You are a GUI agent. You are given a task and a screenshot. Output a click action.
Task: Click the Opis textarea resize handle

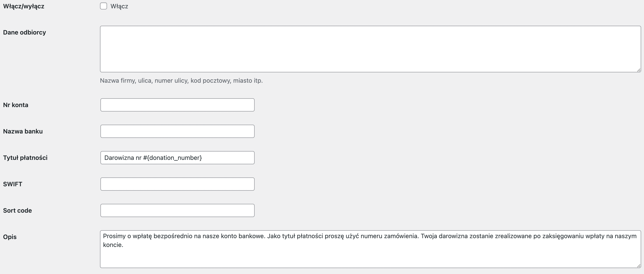(639, 266)
